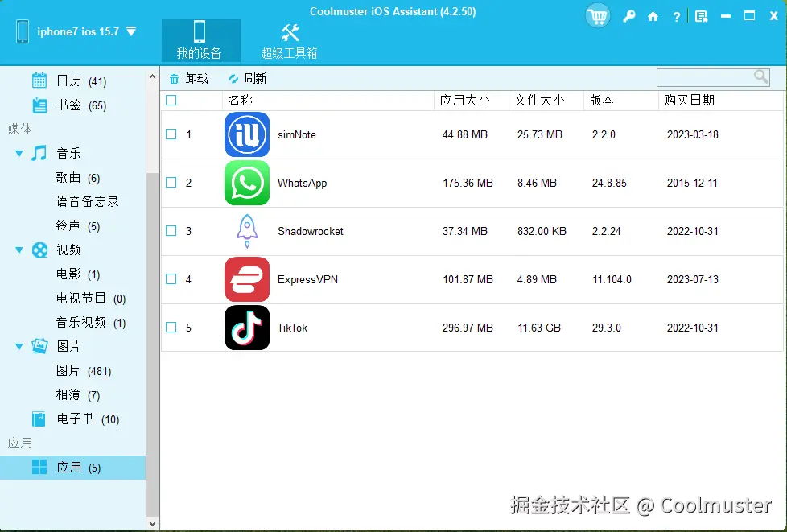The image size is (787, 532).
Task: Click the key registration icon
Action: tap(628, 17)
